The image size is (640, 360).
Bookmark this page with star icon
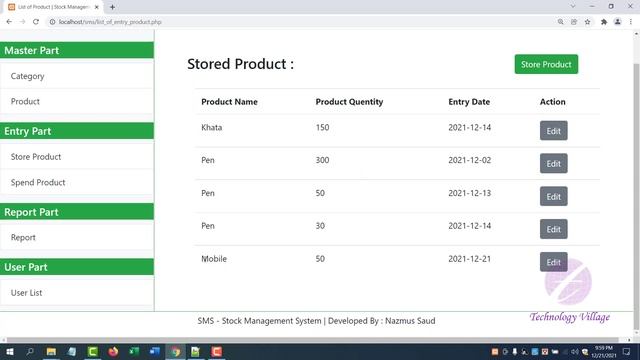pyautogui.click(x=587, y=22)
